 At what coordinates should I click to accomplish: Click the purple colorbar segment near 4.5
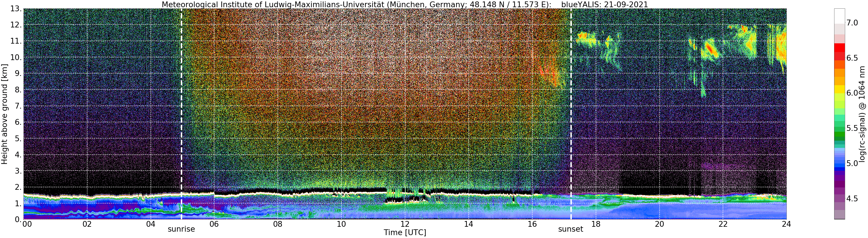pyautogui.click(x=839, y=199)
